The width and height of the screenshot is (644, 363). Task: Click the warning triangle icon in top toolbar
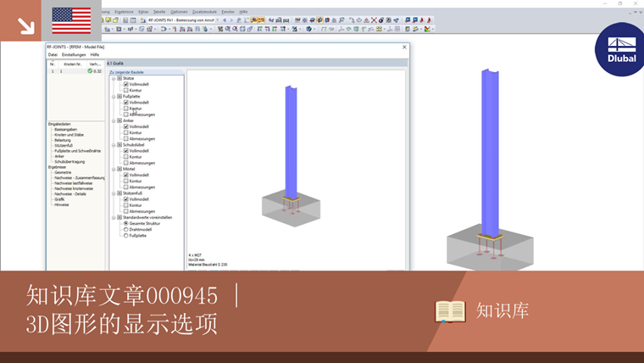(366, 20)
